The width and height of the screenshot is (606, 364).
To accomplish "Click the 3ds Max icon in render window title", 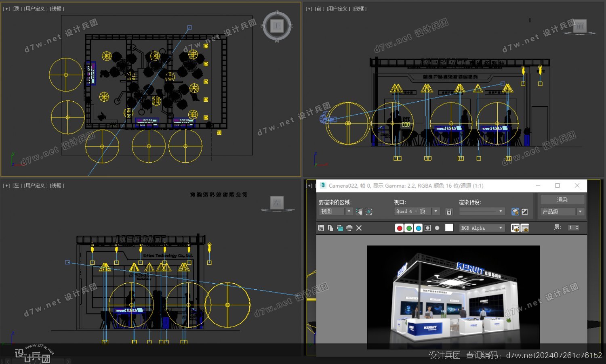I will tap(323, 185).
